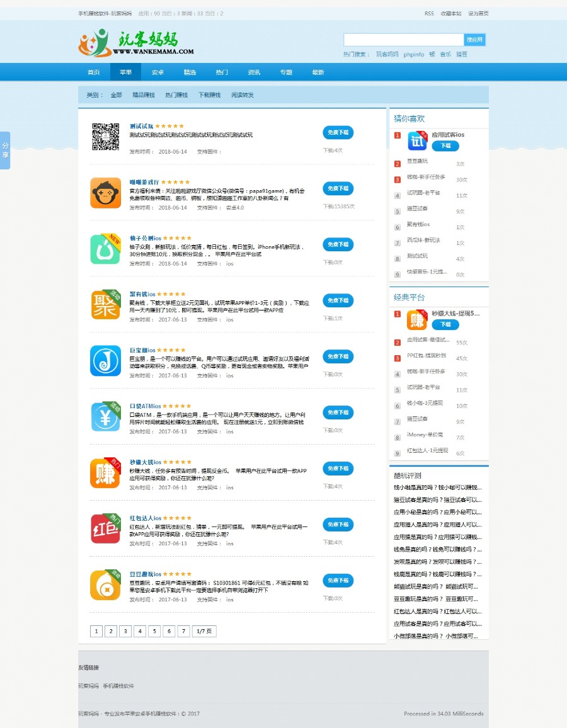Viewport: 567px width, 728px height.
Task: Click 免费下载 for 口袋ATMios
Action: (x=338, y=412)
